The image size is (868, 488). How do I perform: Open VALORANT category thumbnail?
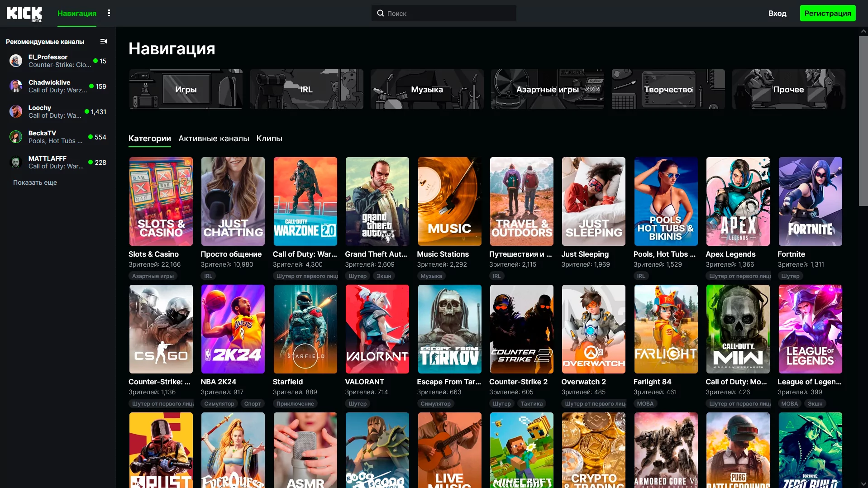[x=377, y=329]
